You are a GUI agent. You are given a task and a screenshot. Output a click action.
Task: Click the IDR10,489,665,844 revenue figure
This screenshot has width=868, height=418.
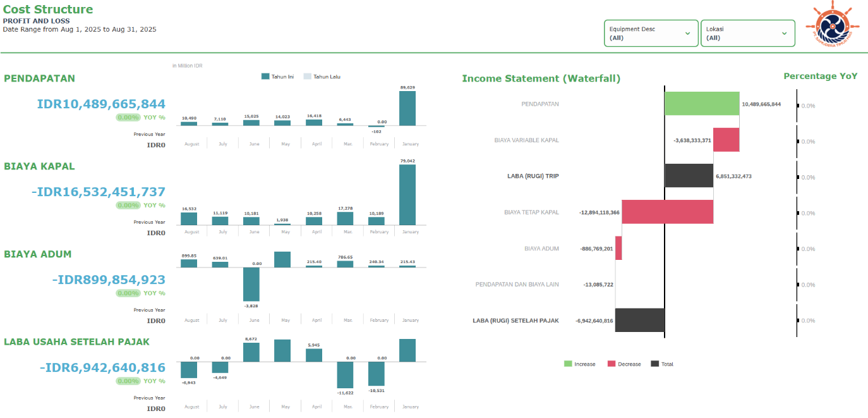click(101, 104)
